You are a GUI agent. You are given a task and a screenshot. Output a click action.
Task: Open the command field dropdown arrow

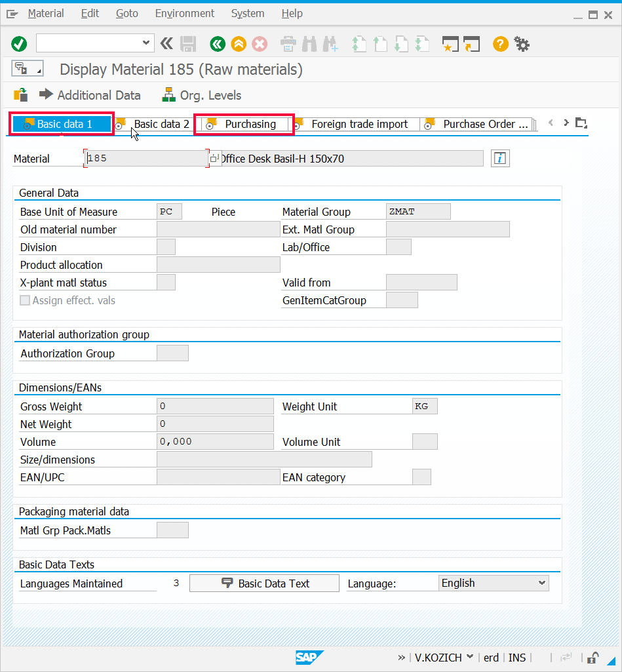146,43
